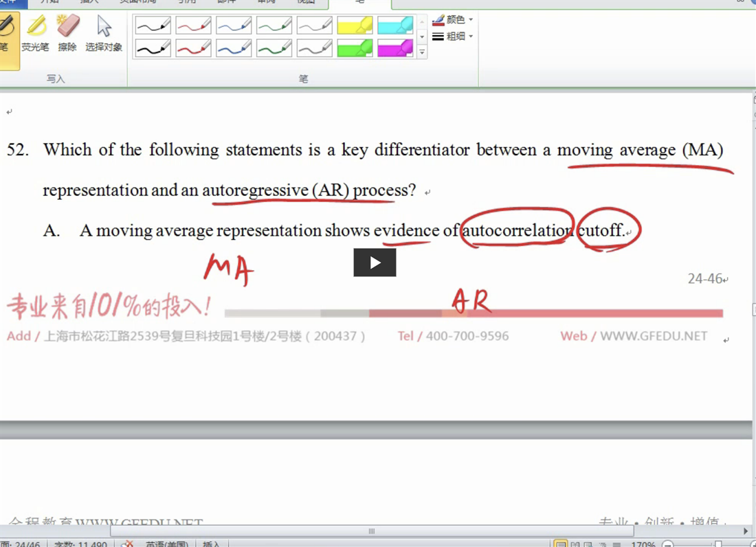The width and height of the screenshot is (756, 547).
Task: Choose the magenta highlighter swatch
Action: (395, 48)
